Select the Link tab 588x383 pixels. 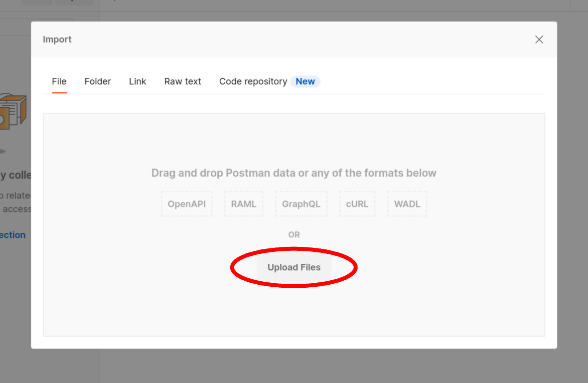138,81
